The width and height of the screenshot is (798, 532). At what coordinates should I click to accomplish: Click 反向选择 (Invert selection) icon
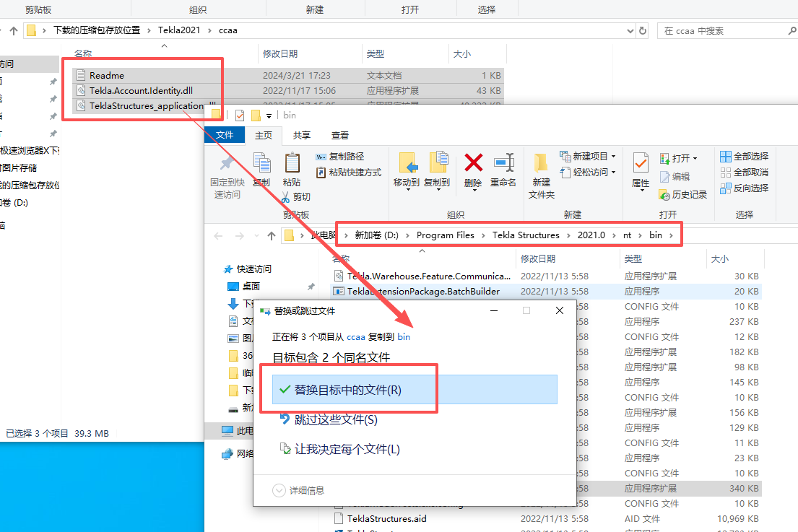[x=750, y=188]
